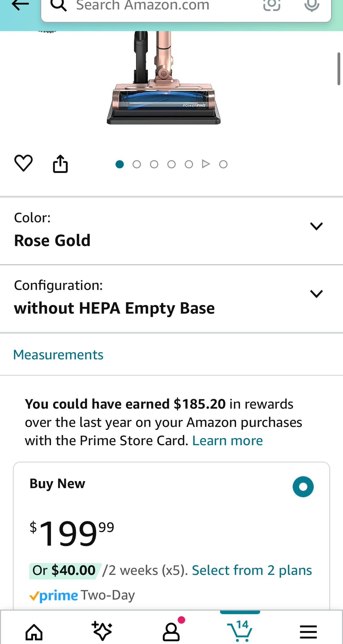Tap the search magnifier icon

[59, 5]
